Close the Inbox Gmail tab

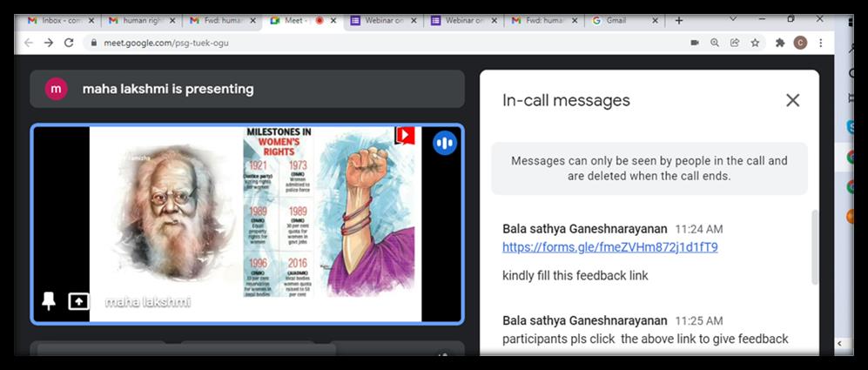[91, 21]
